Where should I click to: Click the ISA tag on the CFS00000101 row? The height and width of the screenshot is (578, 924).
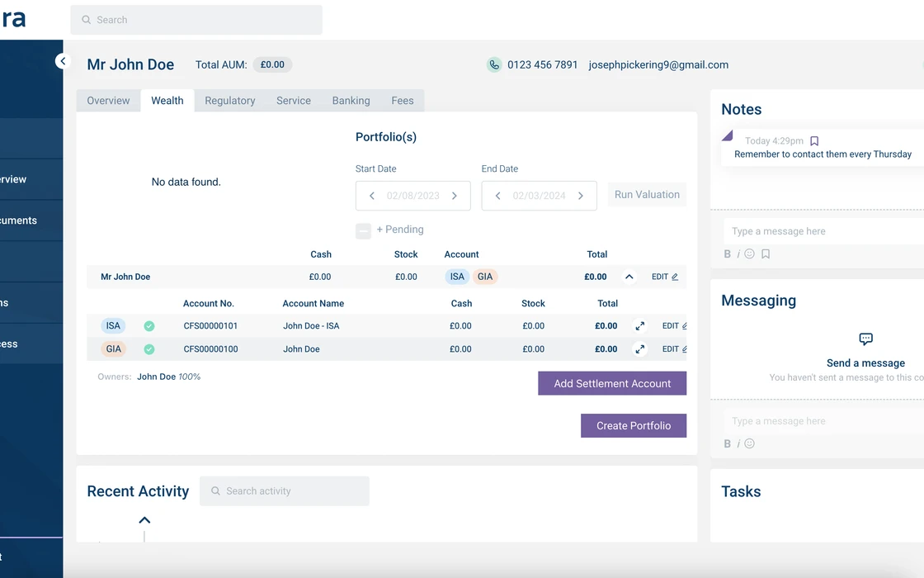coord(113,325)
